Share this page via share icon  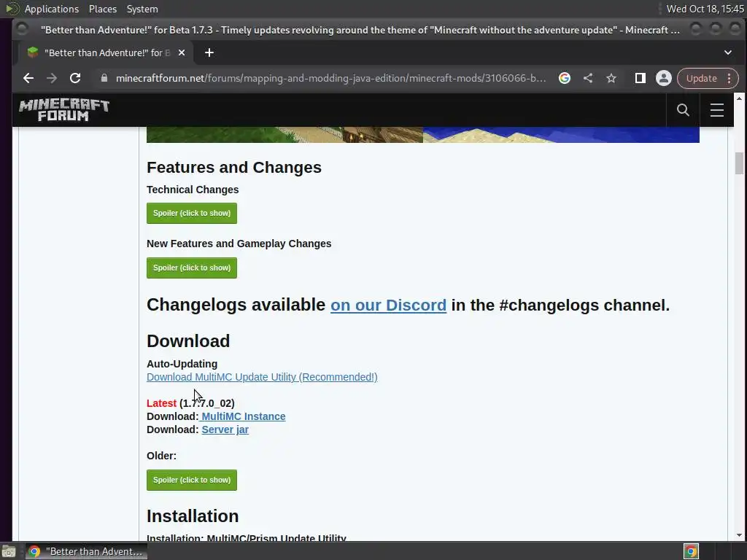pyautogui.click(x=588, y=78)
